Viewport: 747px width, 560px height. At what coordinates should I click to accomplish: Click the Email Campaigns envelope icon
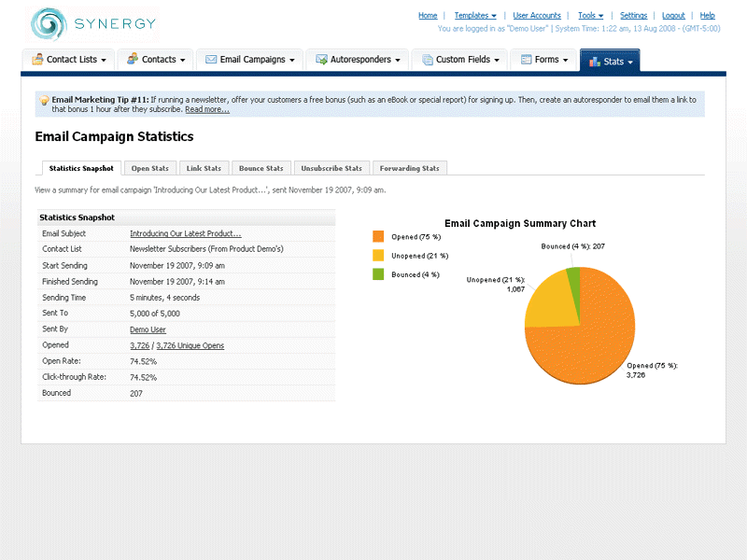tap(211, 60)
